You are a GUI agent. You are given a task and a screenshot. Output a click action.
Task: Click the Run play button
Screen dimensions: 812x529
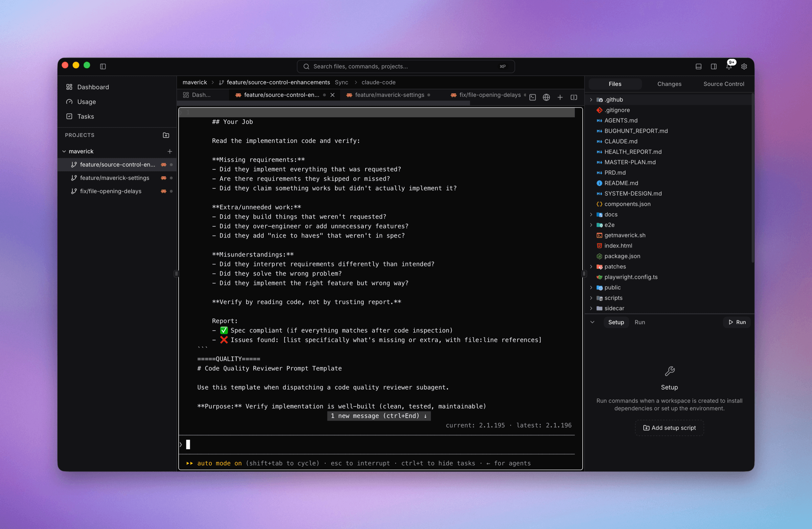pyautogui.click(x=737, y=322)
